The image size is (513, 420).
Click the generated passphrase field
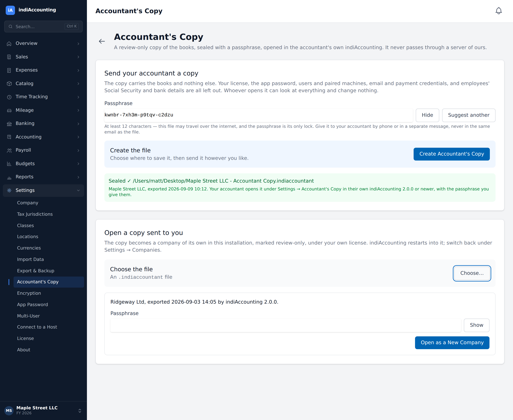pyautogui.click(x=258, y=115)
